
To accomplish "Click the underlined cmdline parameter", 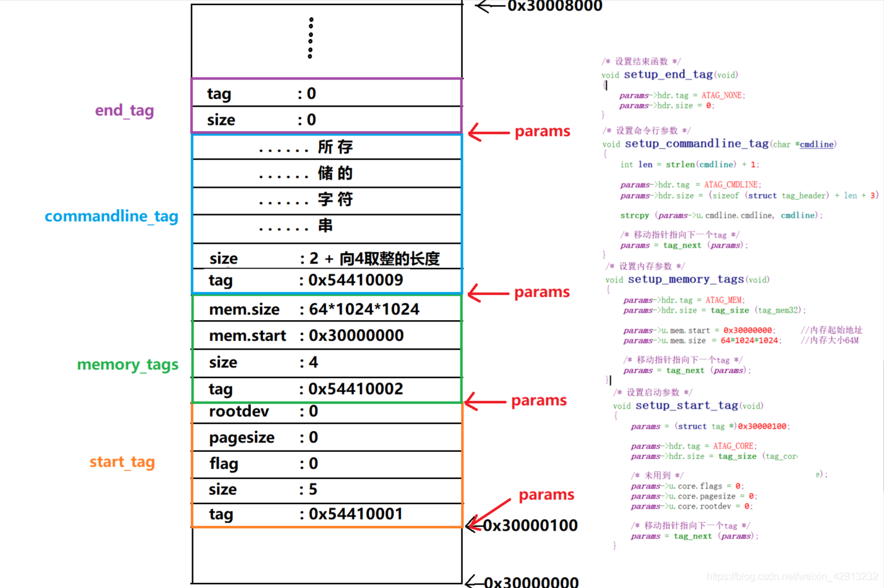I will [x=816, y=144].
